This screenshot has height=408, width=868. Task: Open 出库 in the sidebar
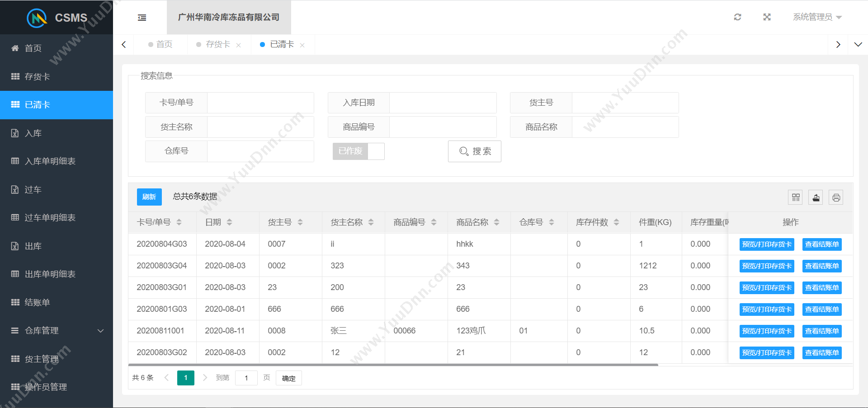point(57,246)
